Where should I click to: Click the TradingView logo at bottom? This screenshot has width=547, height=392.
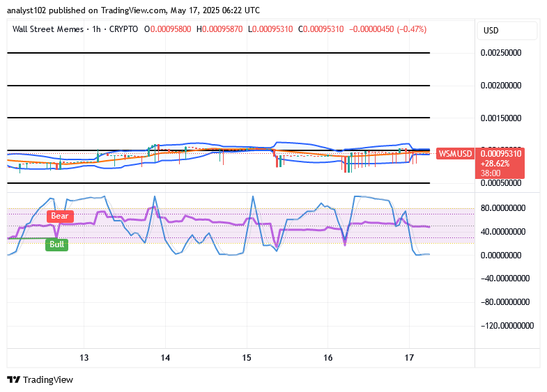tap(40, 379)
